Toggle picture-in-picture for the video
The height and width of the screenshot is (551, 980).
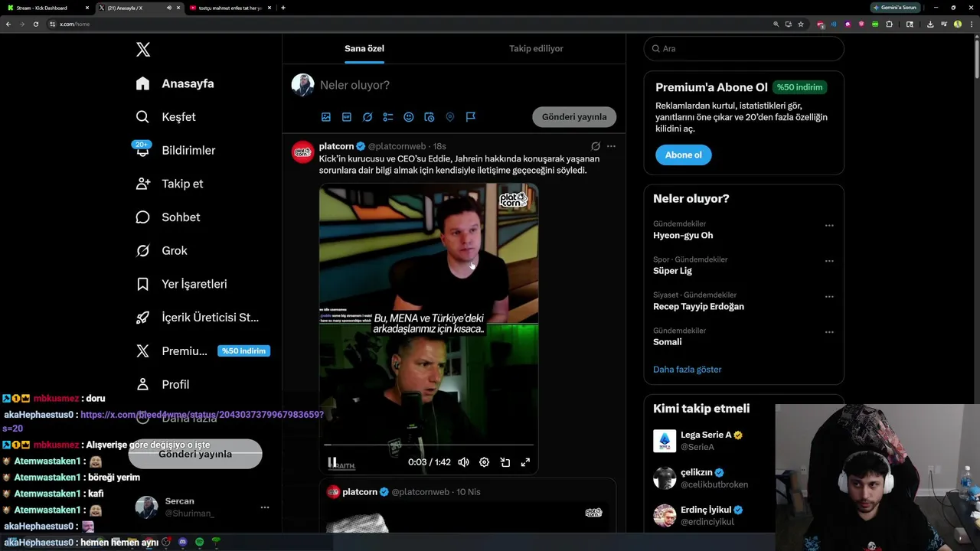(505, 462)
